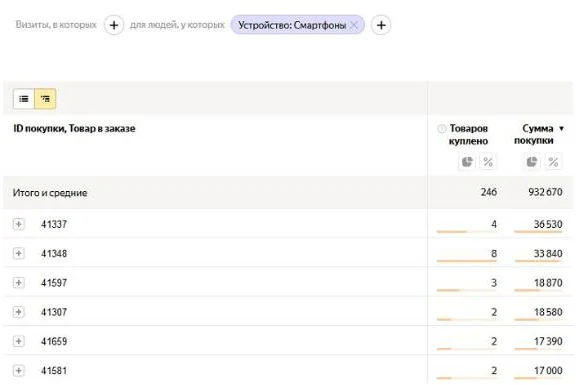Screen dimensions: 580x385
Task: Select purchase ID 41307 text
Action: 54,312
